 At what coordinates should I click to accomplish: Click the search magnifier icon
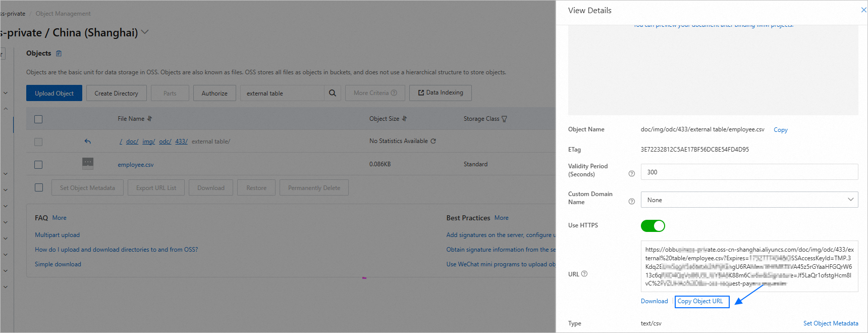click(333, 93)
